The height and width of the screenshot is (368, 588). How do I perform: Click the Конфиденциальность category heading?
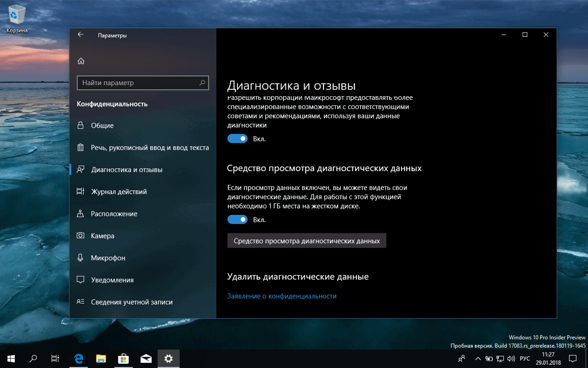[113, 104]
